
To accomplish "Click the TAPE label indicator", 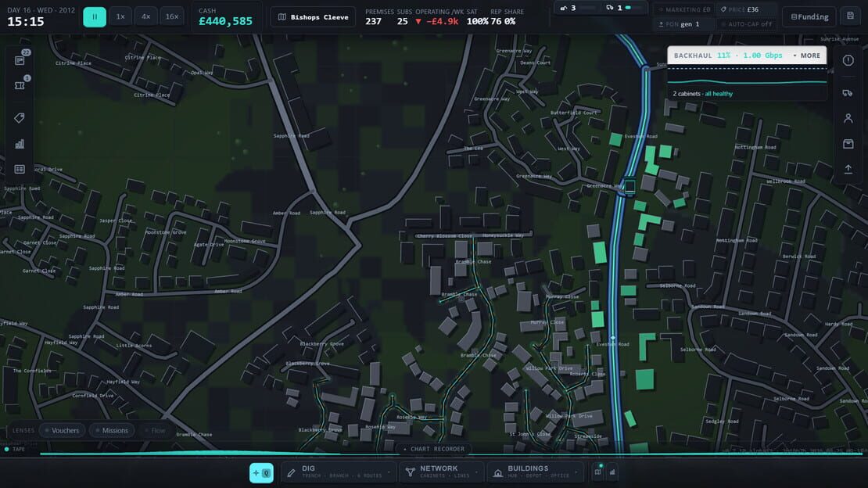I will (15, 449).
